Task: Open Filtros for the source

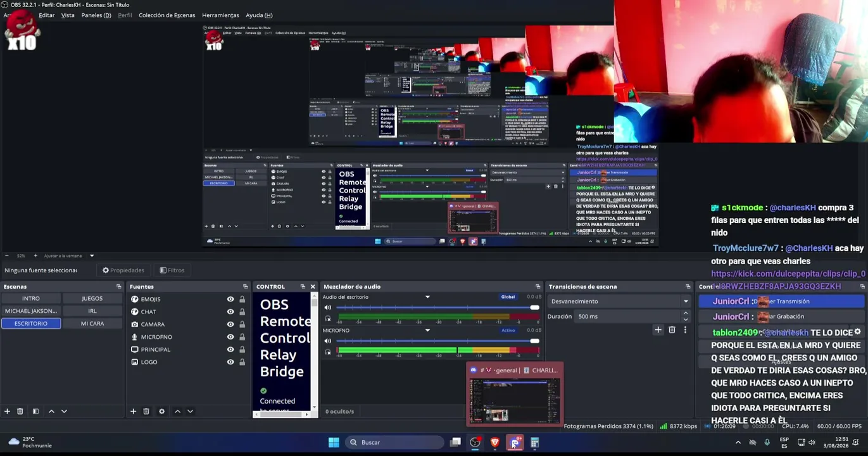Action: (172, 270)
